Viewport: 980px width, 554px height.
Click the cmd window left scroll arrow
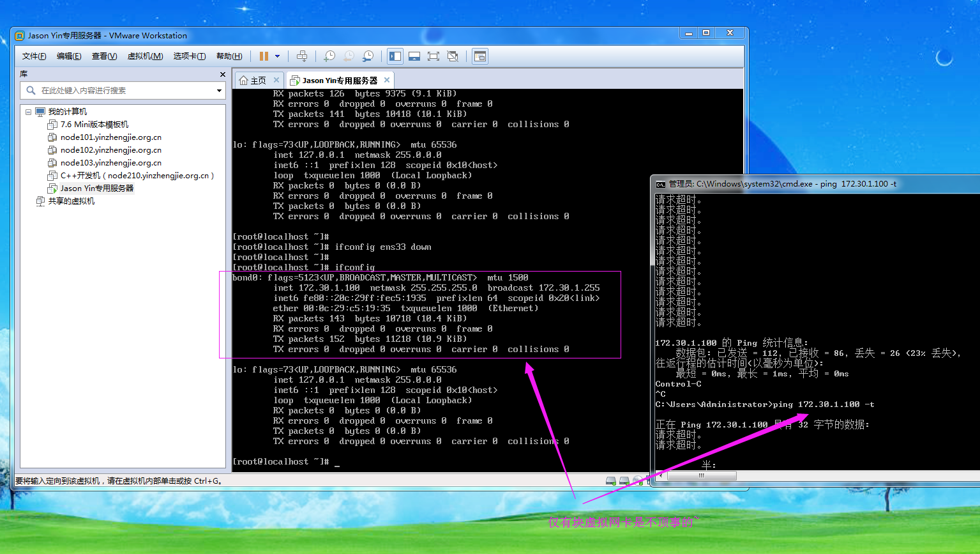[x=661, y=475]
